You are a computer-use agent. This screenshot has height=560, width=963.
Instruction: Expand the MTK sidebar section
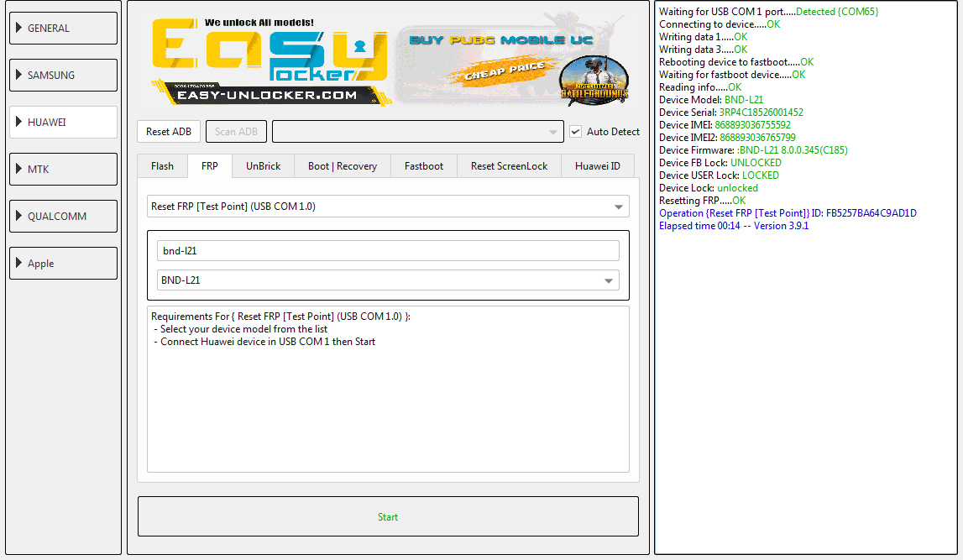pos(63,169)
